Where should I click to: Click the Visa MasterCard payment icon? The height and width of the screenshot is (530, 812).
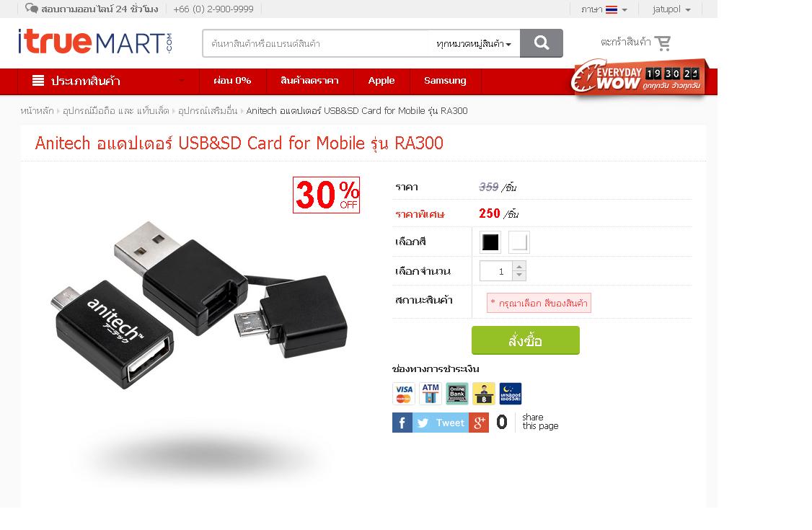403,394
